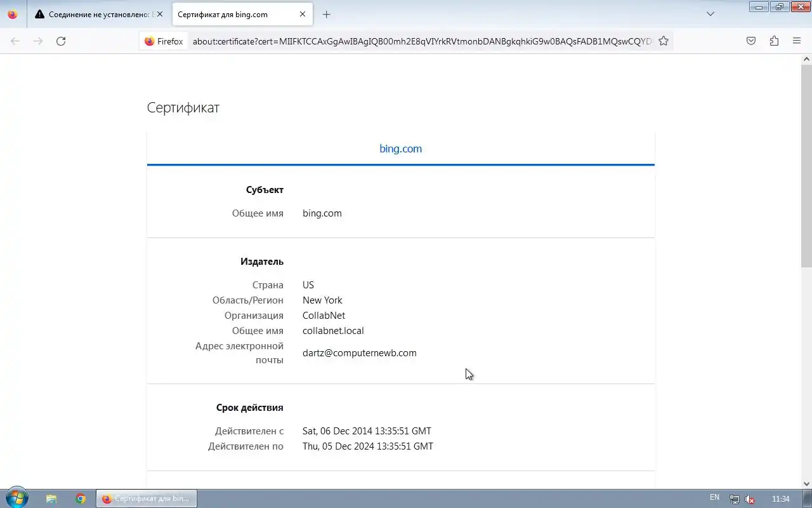Click the scrollbar down arrow
This screenshot has width=812, height=508.
806,484
